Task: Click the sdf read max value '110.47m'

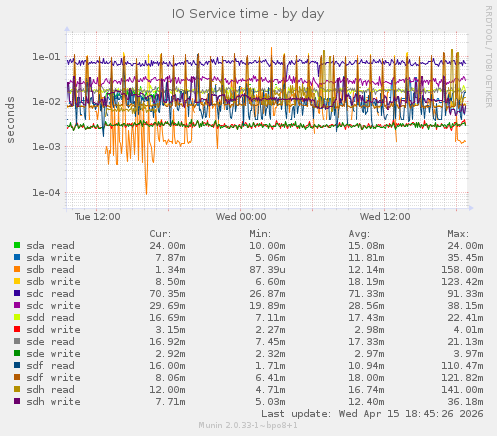Action: pyautogui.click(x=462, y=366)
